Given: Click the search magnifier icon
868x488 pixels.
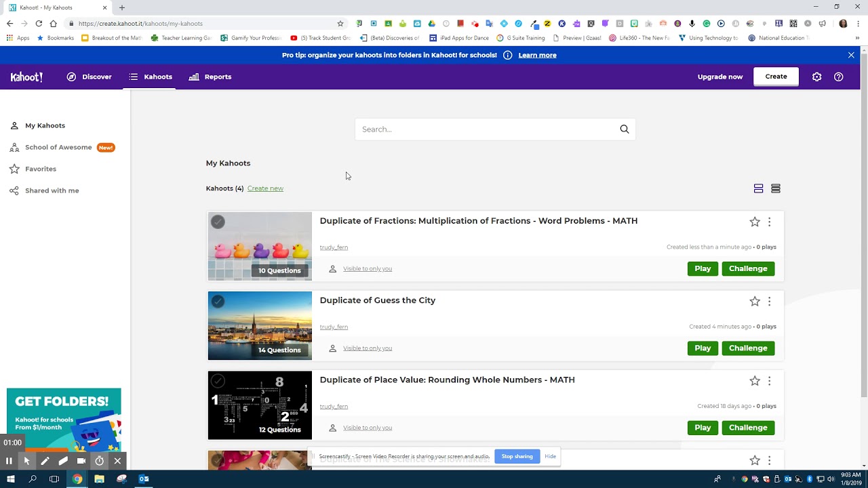Looking at the screenshot, I should click(625, 129).
